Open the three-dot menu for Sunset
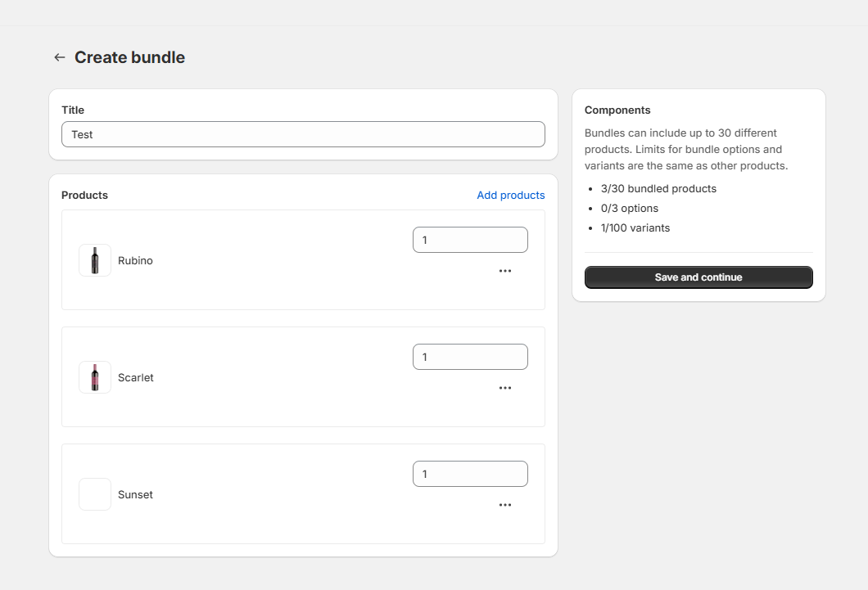This screenshot has width=868, height=590. pos(504,505)
